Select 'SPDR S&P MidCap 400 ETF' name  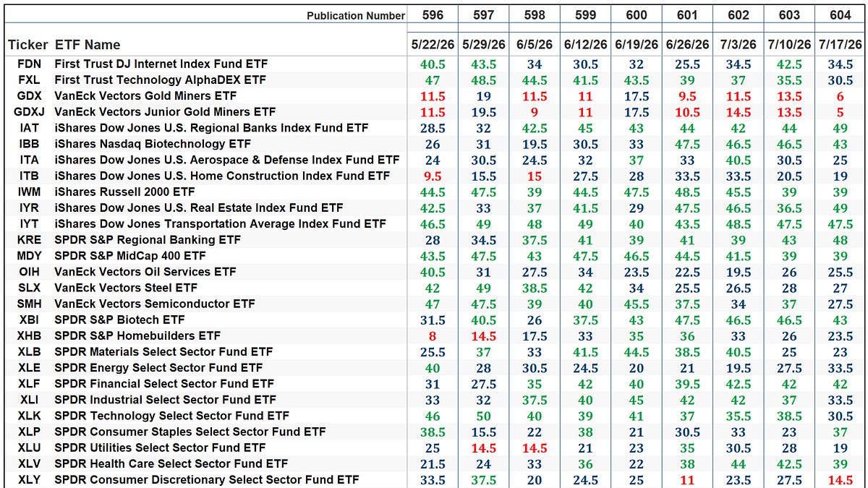(x=130, y=256)
